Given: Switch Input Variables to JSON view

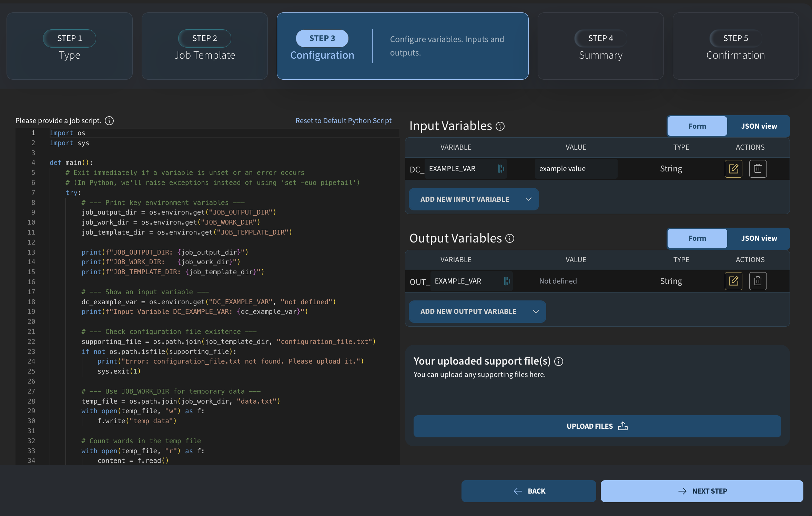Looking at the screenshot, I should coord(759,126).
